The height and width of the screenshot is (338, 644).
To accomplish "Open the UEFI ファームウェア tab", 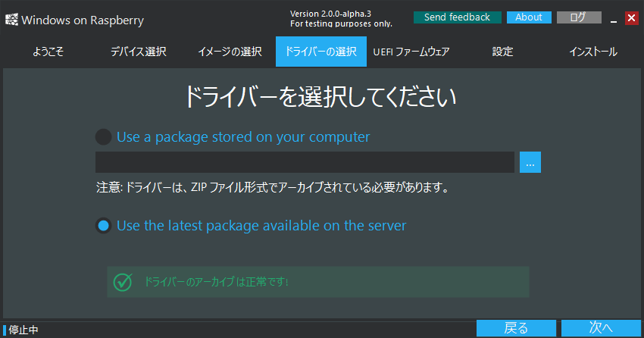I will click(411, 52).
